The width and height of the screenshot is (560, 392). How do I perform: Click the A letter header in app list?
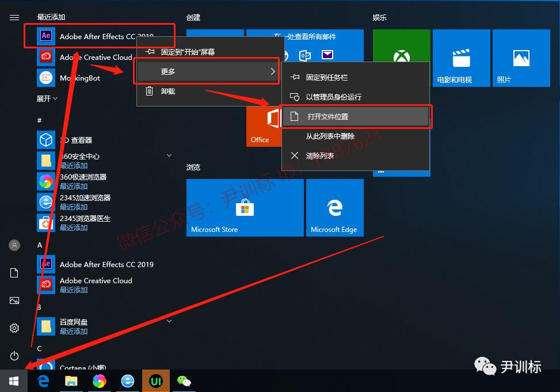(40, 245)
